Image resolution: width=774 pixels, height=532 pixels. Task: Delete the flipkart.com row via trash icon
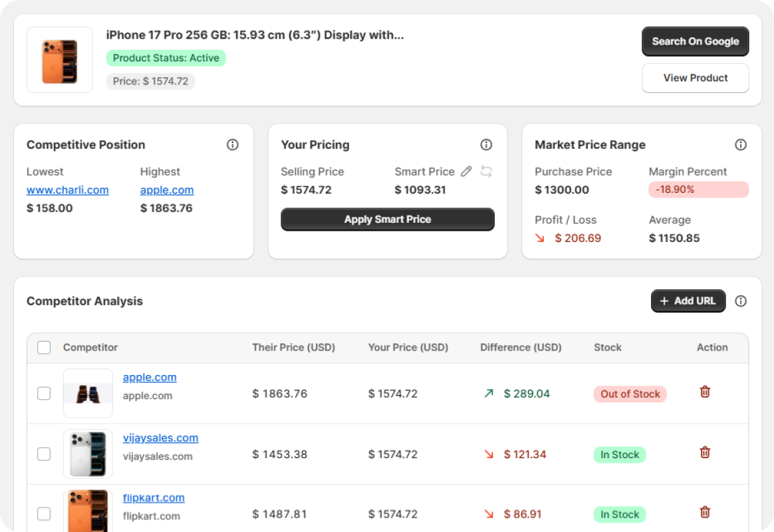coord(704,512)
